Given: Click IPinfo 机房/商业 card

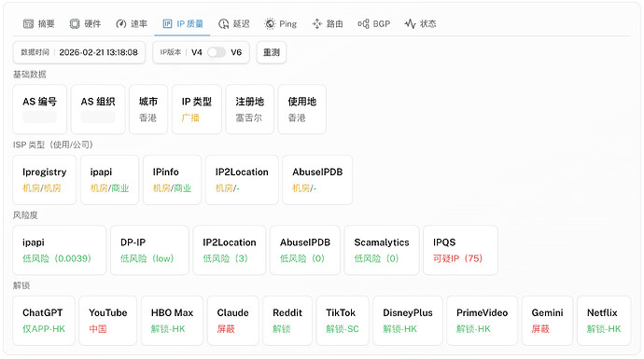Looking at the screenshot, I should (x=172, y=180).
